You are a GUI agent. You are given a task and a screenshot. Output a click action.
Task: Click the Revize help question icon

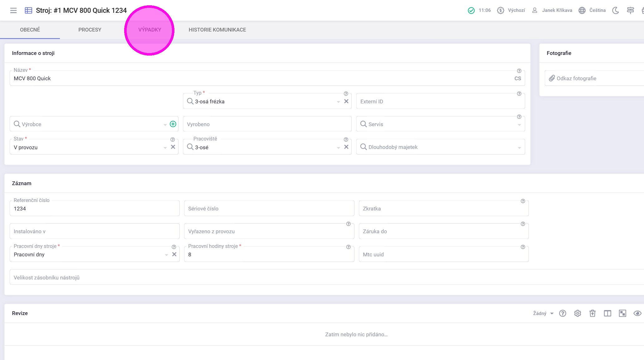click(563, 313)
